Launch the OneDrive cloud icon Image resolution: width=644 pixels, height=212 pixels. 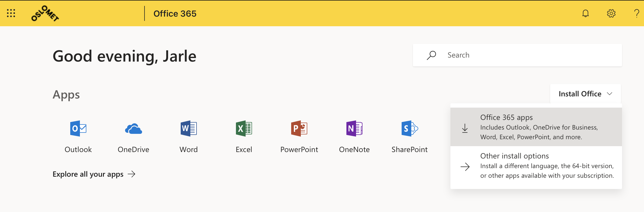134,128
